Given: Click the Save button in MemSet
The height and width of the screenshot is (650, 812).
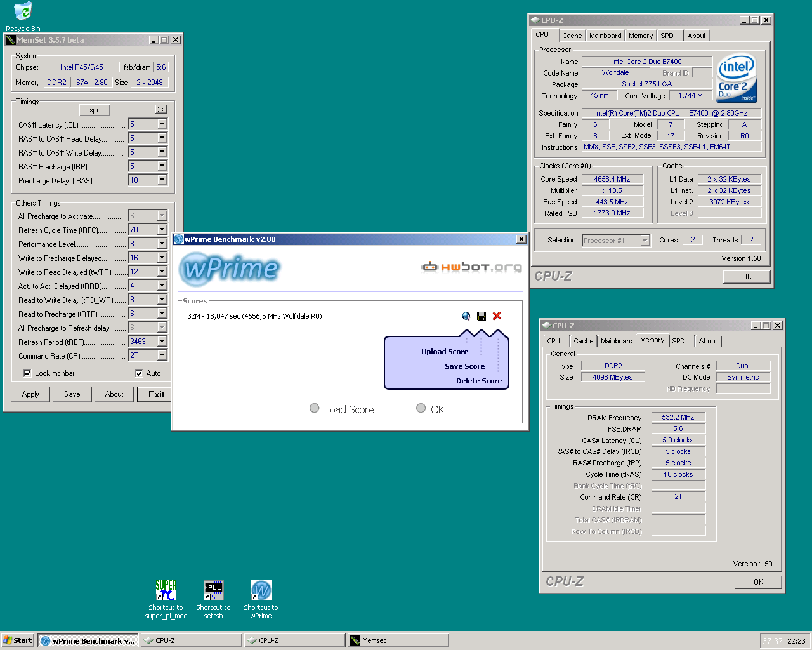Looking at the screenshot, I should pyautogui.click(x=72, y=394).
